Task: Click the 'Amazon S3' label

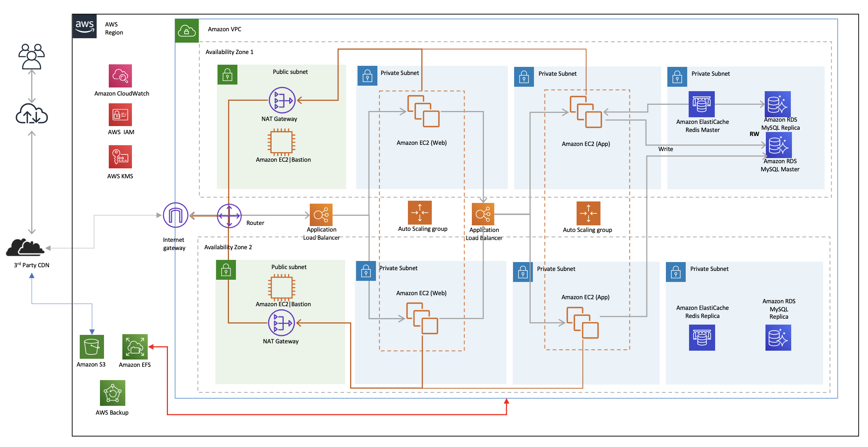Action: [91, 364]
